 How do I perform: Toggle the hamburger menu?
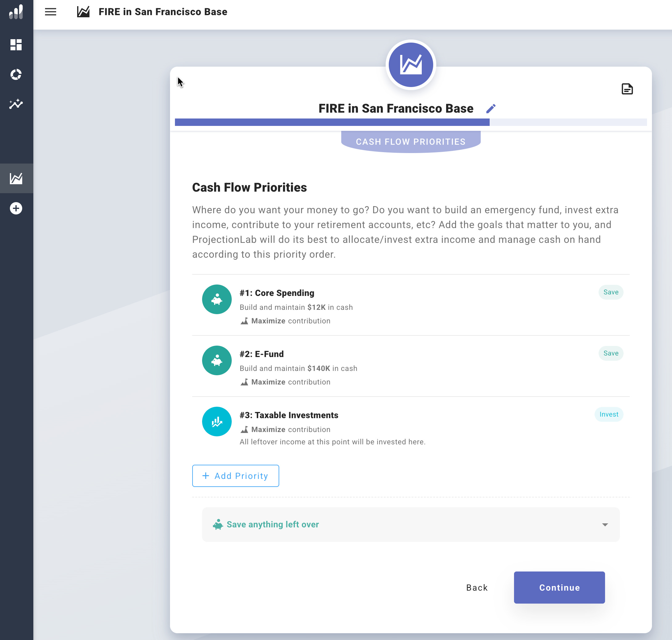pos(51,12)
